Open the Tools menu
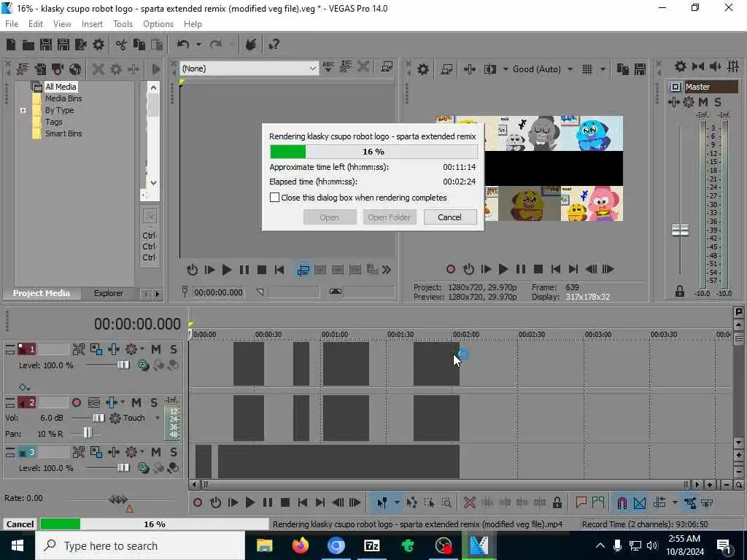This screenshot has height=560, width=747. tap(123, 24)
